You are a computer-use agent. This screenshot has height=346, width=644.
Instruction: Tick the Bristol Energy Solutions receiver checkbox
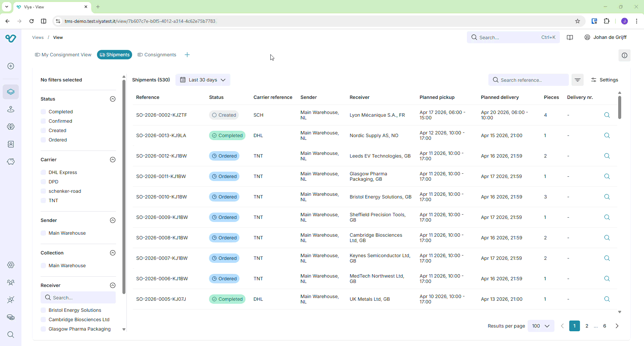(x=43, y=310)
